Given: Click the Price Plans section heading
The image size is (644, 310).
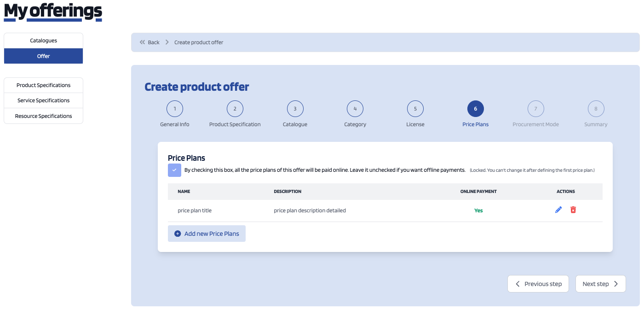Looking at the screenshot, I should [x=186, y=158].
